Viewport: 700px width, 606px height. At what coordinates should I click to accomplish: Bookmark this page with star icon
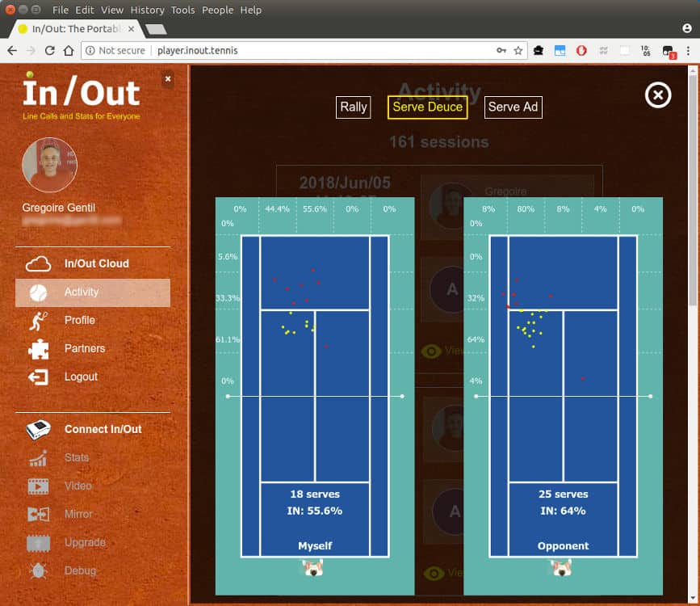(x=518, y=50)
